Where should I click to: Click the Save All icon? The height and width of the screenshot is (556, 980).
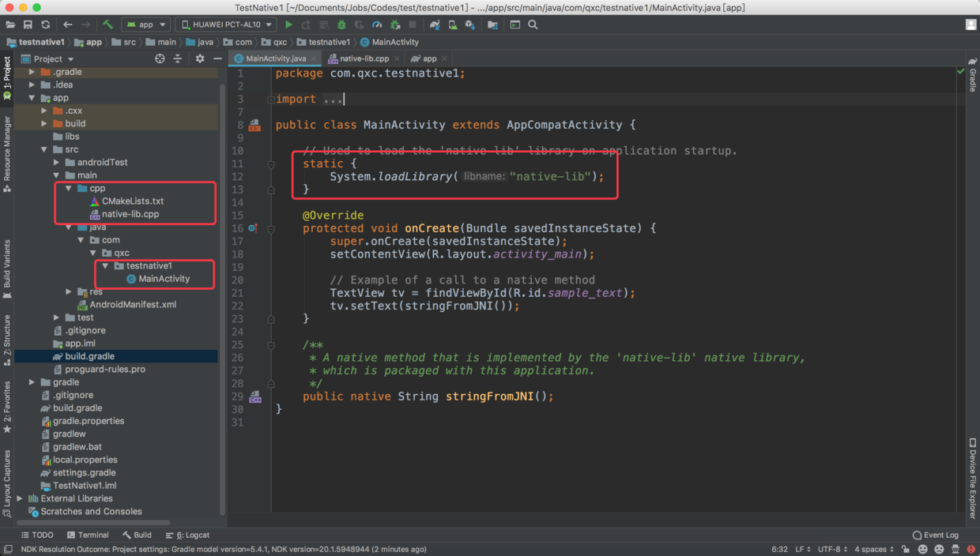pyautogui.click(x=28, y=24)
